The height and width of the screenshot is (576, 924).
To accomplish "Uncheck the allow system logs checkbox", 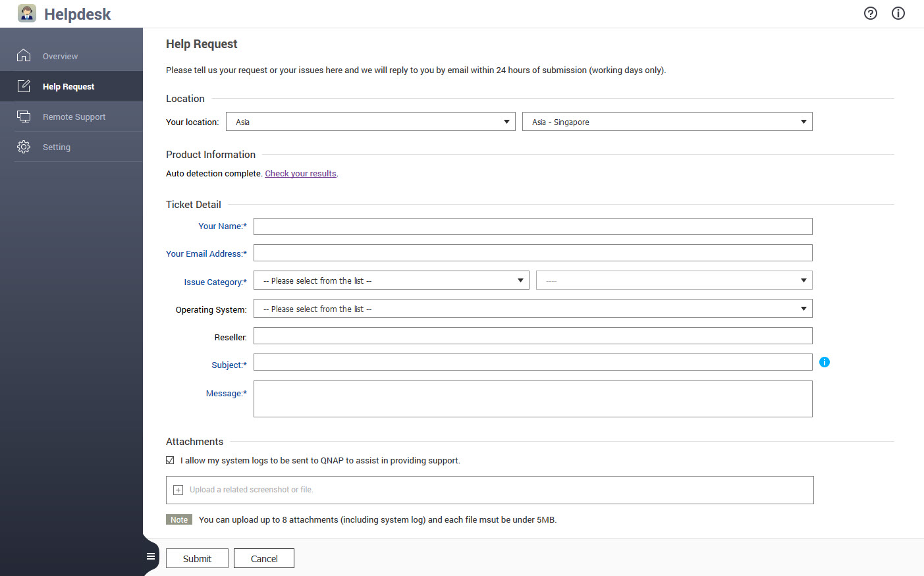I will coord(170,460).
